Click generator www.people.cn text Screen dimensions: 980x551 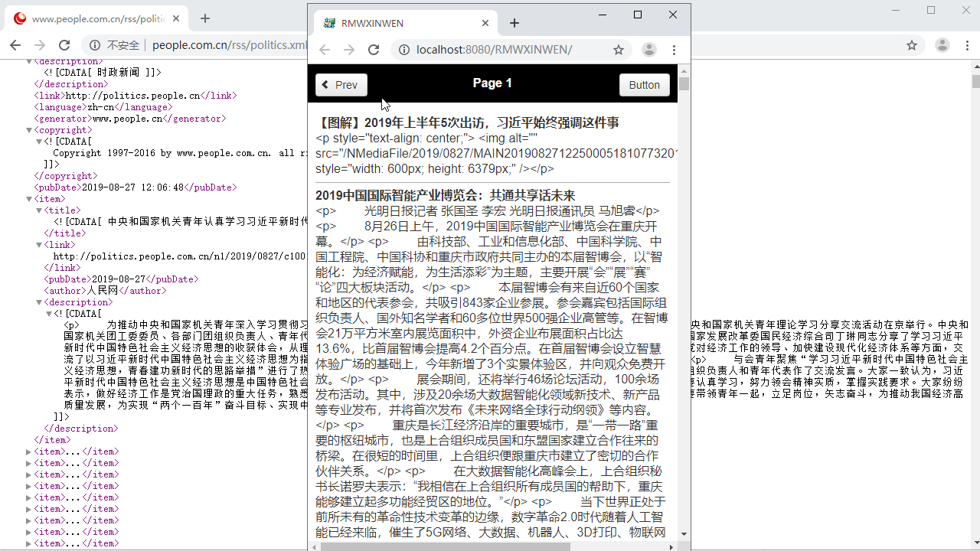click(x=127, y=119)
